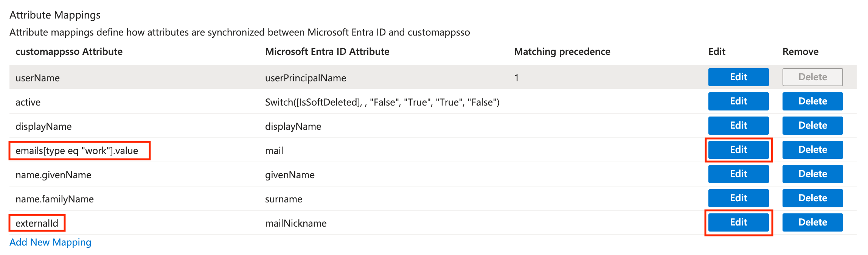The image size is (868, 255).
Task: Open the Add New Mapping link
Action: [50, 242]
